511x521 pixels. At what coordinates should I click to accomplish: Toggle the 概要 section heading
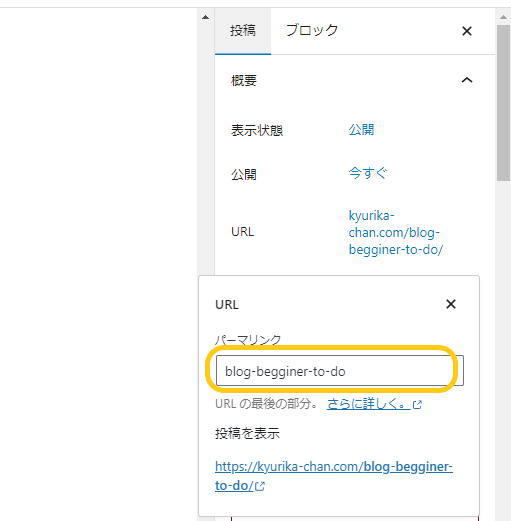point(244,81)
